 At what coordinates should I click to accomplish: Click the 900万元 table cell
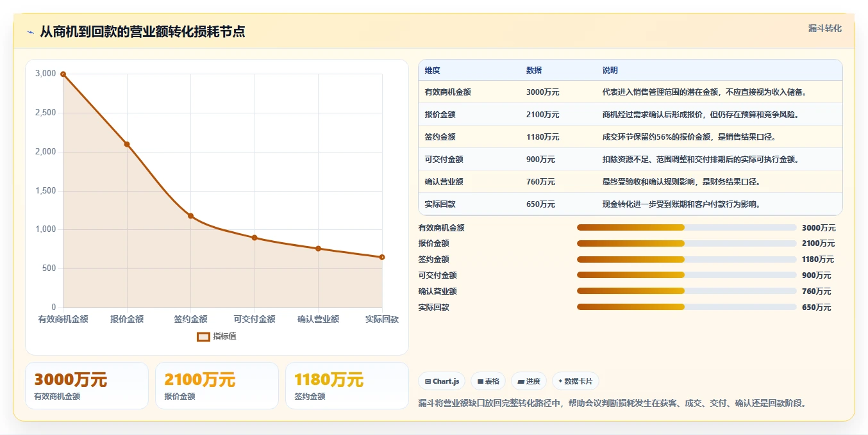coord(540,160)
